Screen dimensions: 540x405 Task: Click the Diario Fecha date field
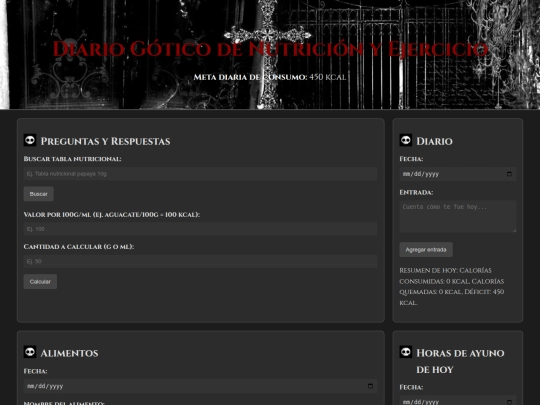click(458, 174)
